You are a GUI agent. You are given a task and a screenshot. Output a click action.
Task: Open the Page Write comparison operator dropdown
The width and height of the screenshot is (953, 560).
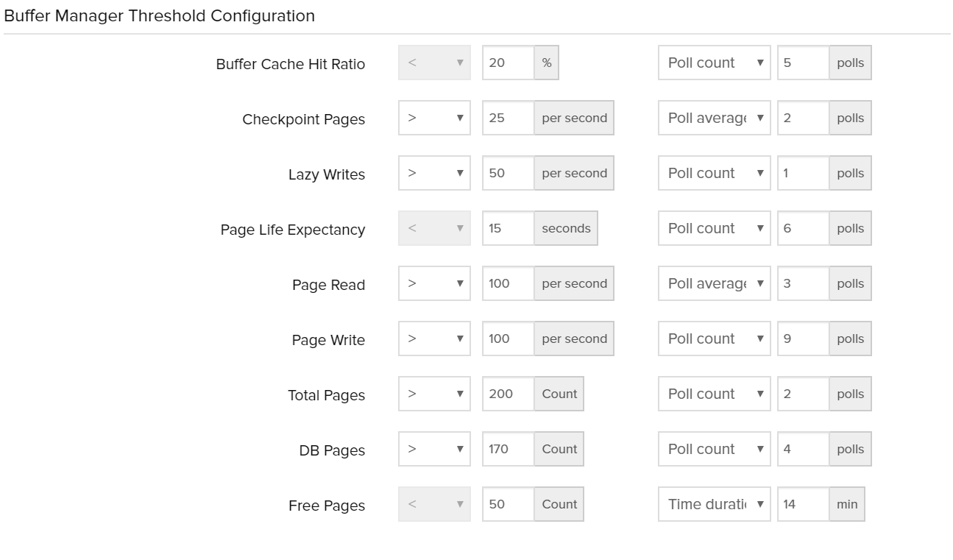coord(434,339)
